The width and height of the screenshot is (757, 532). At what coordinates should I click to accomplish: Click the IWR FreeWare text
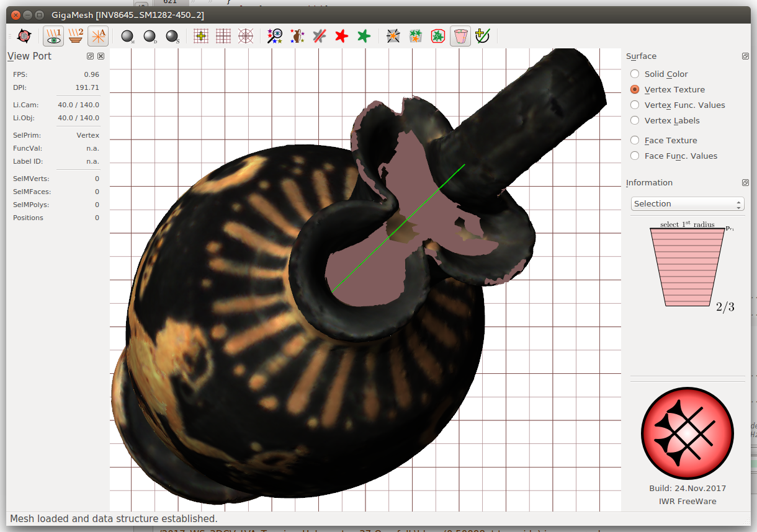pyautogui.click(x=688, y=501)
